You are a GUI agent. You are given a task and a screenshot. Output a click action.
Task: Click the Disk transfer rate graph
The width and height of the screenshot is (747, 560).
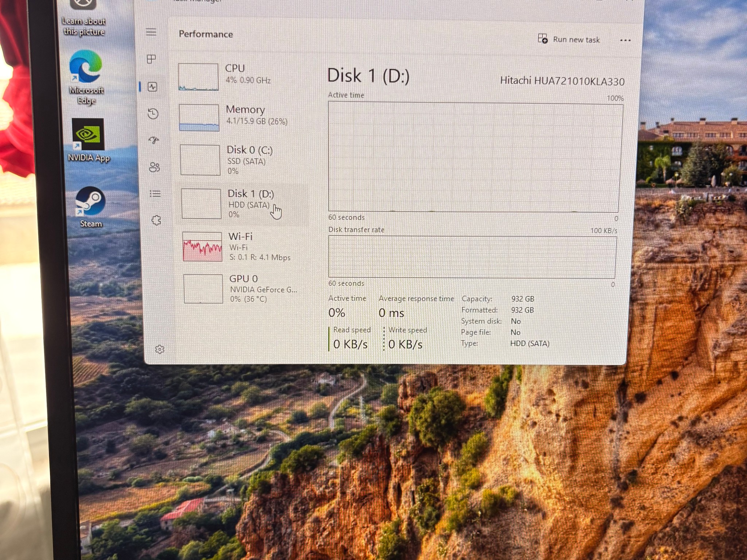coord(472,257)
